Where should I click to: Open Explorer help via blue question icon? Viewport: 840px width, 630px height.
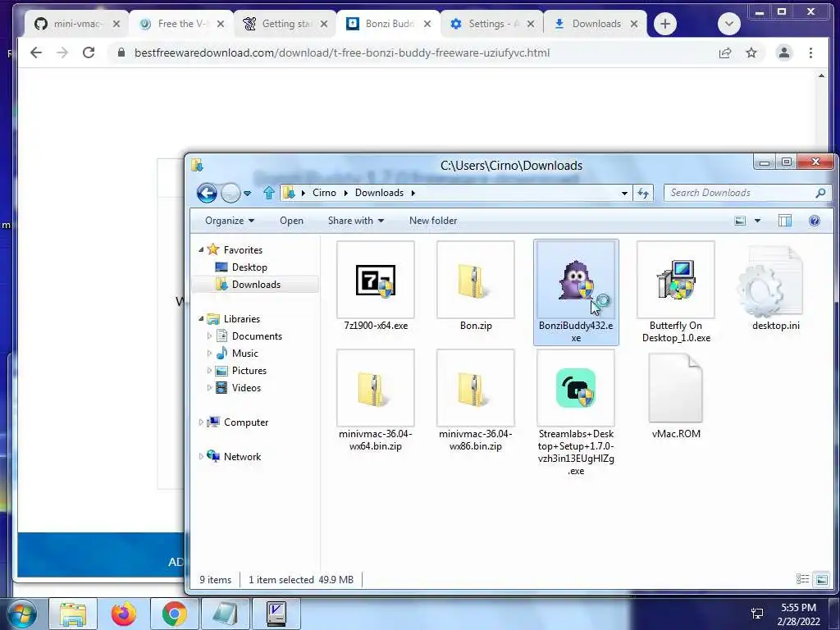click(x=815, y=221)
